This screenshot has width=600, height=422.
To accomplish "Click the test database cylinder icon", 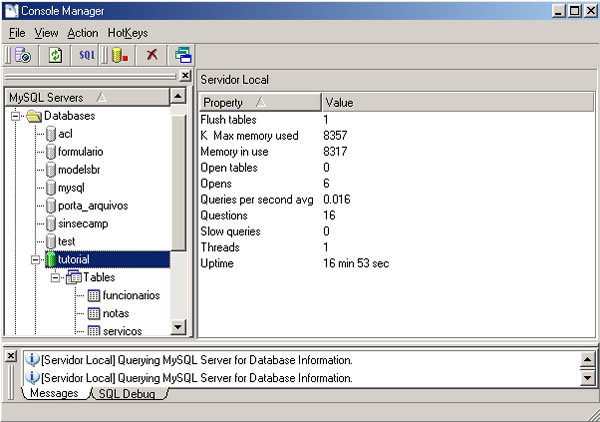I will pyautogui.click(x=51, y=242).
